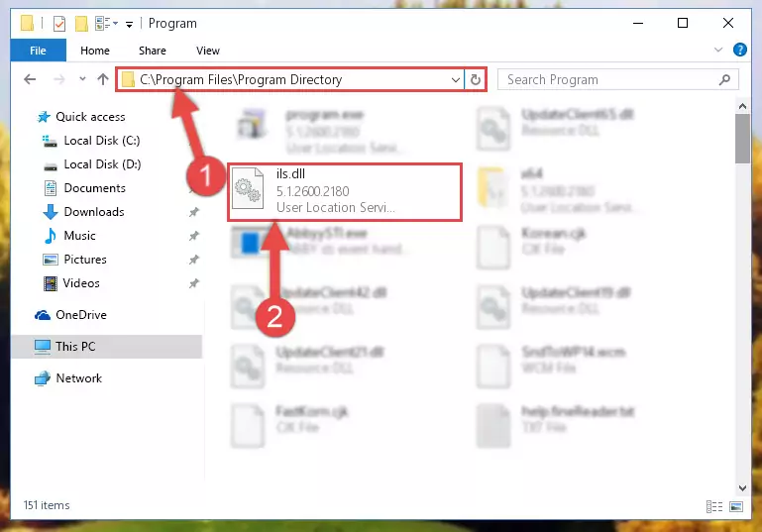This screenshot has width=762, height=532.
Task: Switch to the Home ribbon tab
Action: click(x=95, y=51)
